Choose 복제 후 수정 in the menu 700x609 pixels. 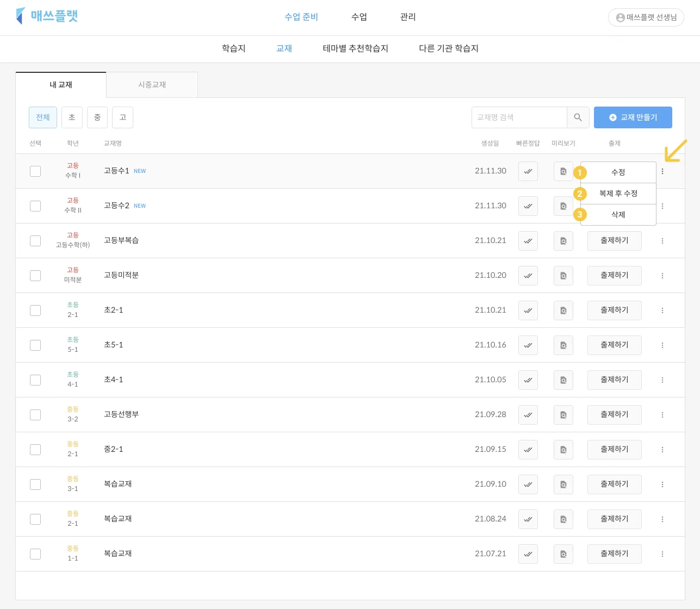(618, 194)
